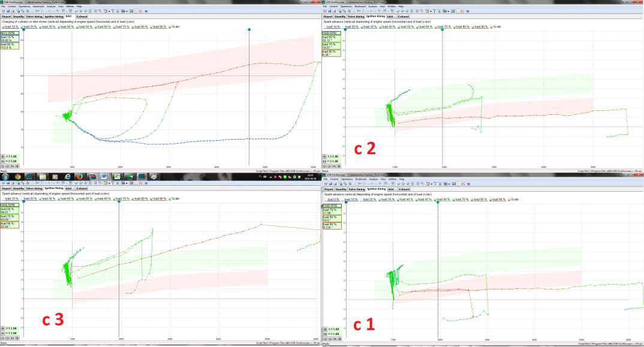The image size is (644, 347).
Task: Click the cursor marker near 4673 RPM in the Inlet window
Action: click(249, 29)
